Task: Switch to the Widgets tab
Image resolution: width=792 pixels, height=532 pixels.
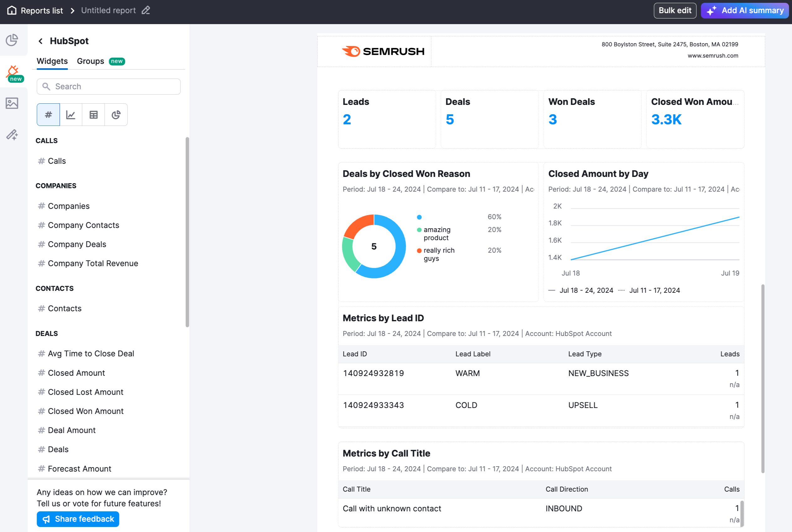Action: pyautogui.click(x=52, y=61)
